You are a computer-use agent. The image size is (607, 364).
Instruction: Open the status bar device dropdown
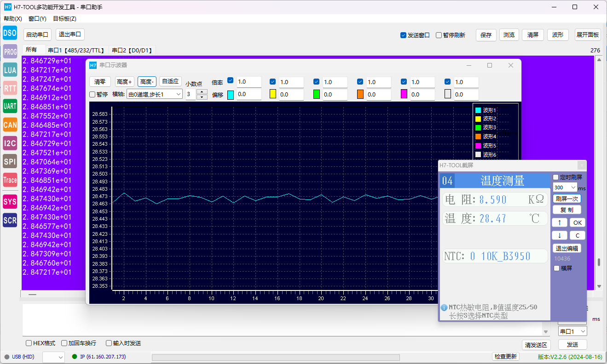[53, 357]
